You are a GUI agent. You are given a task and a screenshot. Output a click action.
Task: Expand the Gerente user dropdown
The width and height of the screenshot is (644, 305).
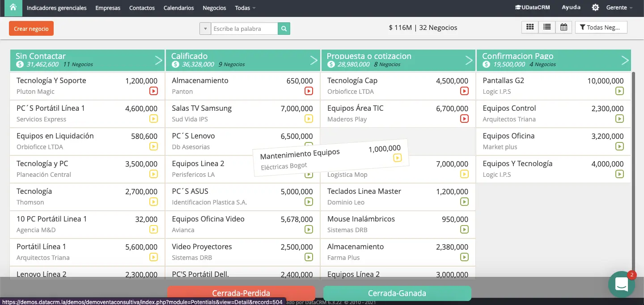click(x=619, y=8)
